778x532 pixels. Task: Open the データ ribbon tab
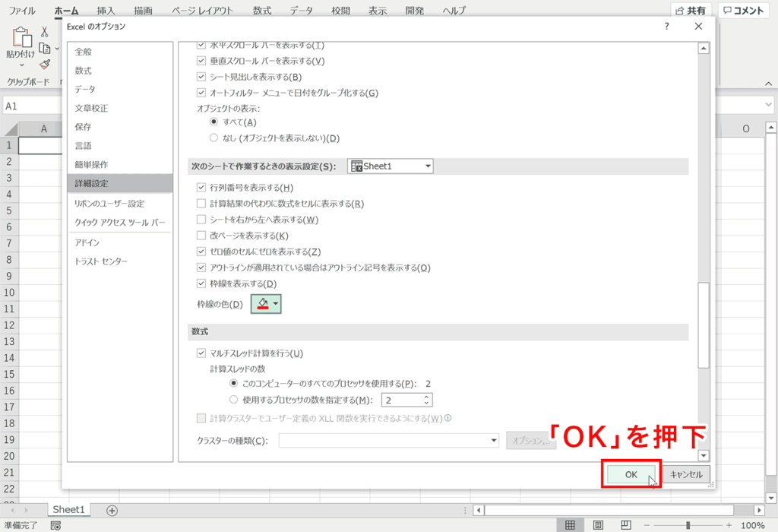301,11
